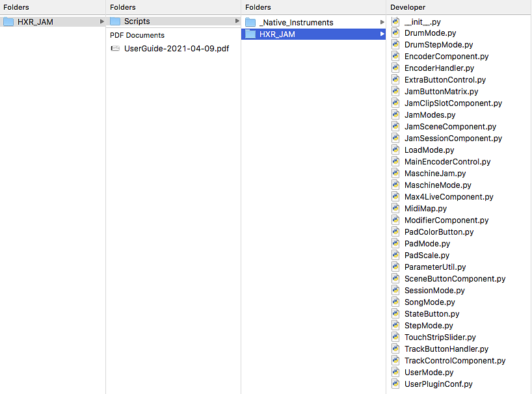The image size is (532, 394).
Task: Click the PDF Documents section label
Action: point(137,35)
